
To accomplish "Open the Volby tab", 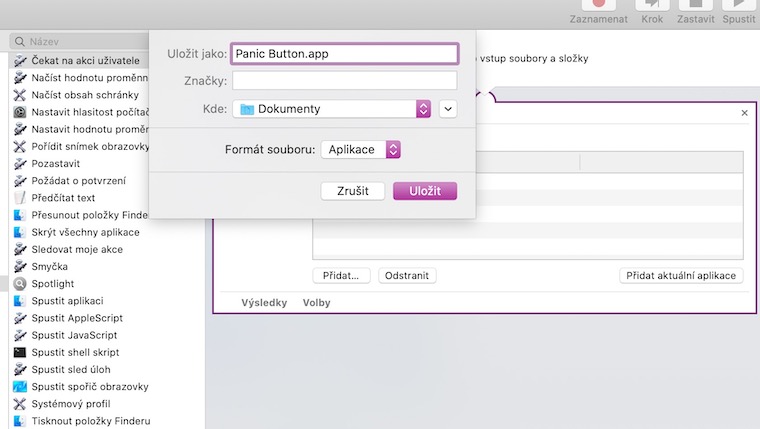I will pyautogui.click(x=317, y=302).
